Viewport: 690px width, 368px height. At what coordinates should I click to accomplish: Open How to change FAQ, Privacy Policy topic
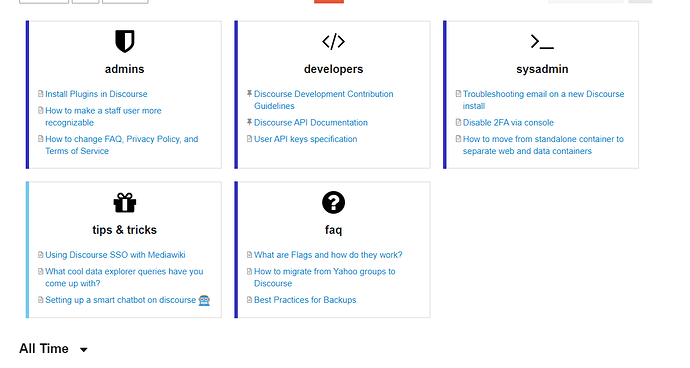(121, 145)
